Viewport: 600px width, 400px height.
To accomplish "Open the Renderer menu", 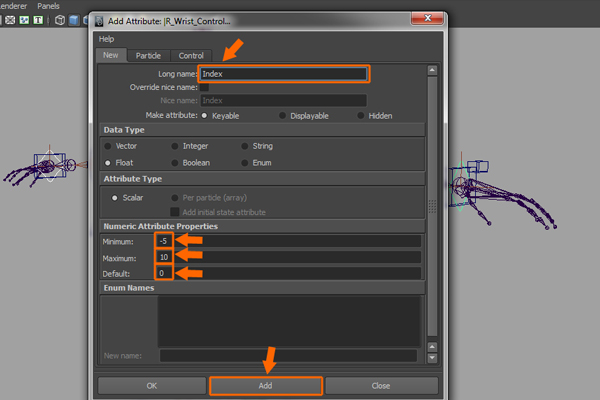I will (x=13, y=6).
